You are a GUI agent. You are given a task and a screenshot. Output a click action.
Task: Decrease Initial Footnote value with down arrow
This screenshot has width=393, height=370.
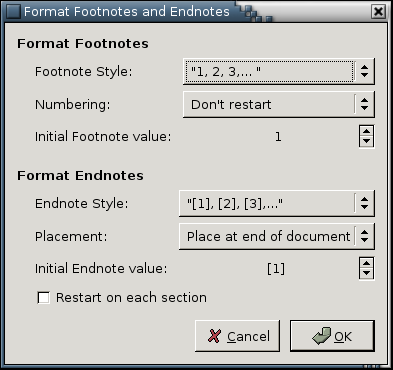pyautogui.click(x=367, y=141)
